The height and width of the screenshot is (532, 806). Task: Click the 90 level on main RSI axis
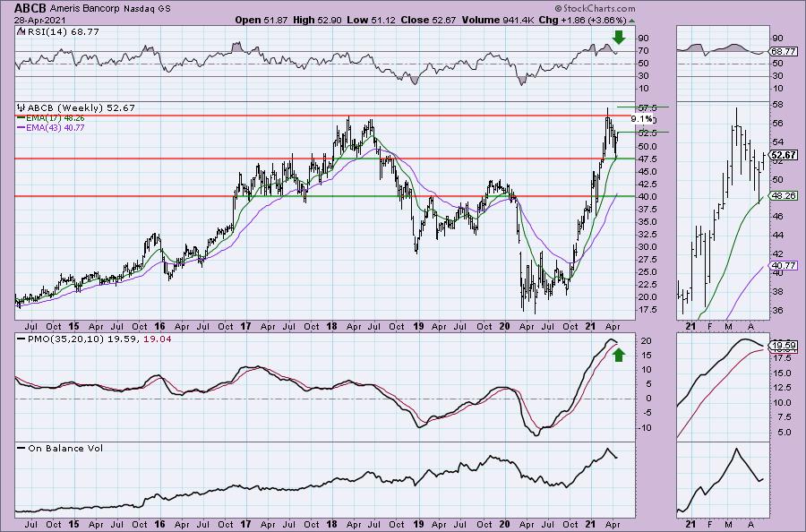point(644,39)
